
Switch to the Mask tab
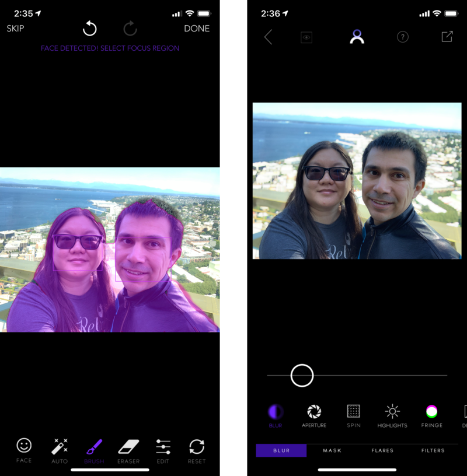[x=332, y=450]
